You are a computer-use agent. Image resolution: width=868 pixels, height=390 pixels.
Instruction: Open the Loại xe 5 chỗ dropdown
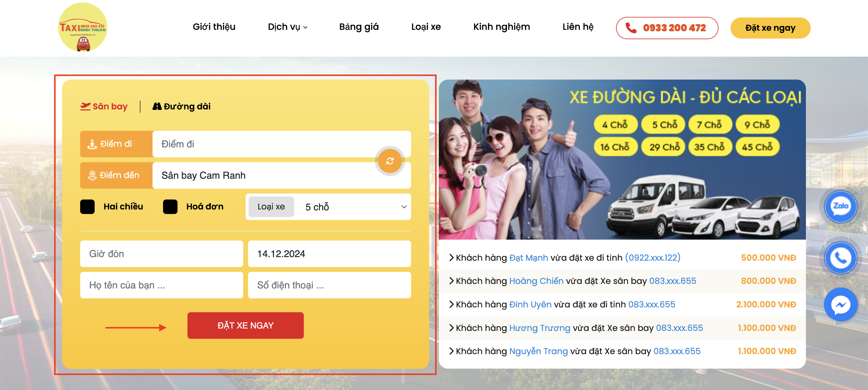click(354, 207)
